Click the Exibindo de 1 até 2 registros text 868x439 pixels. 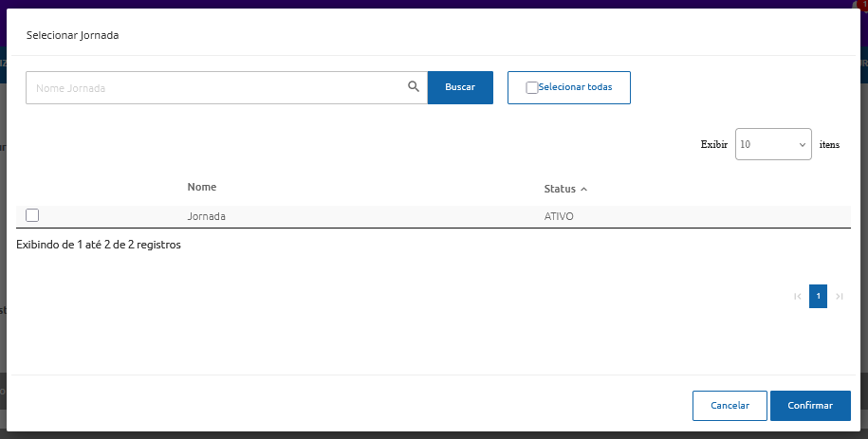(99, 245)
